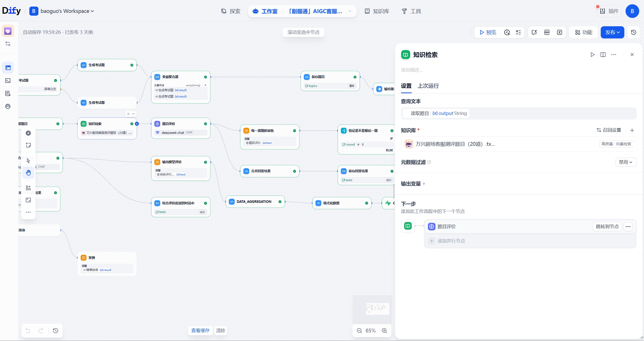Switch to the 上次运行 tab
The width and height of the screenshot is (644, 341).
[428, 86]
